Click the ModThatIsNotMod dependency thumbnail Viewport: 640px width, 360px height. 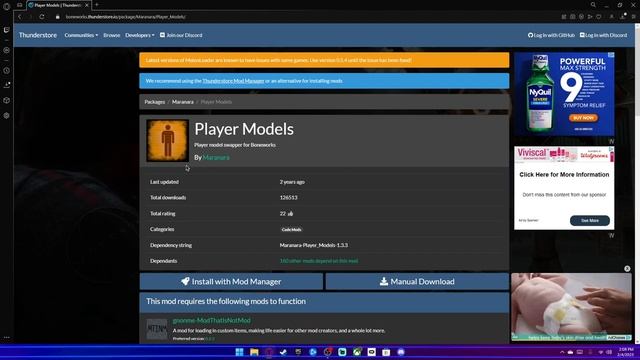point(157,329)
